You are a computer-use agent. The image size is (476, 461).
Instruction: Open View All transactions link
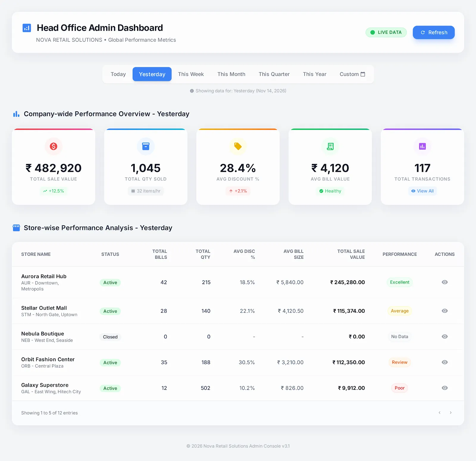tap(422, 191)
